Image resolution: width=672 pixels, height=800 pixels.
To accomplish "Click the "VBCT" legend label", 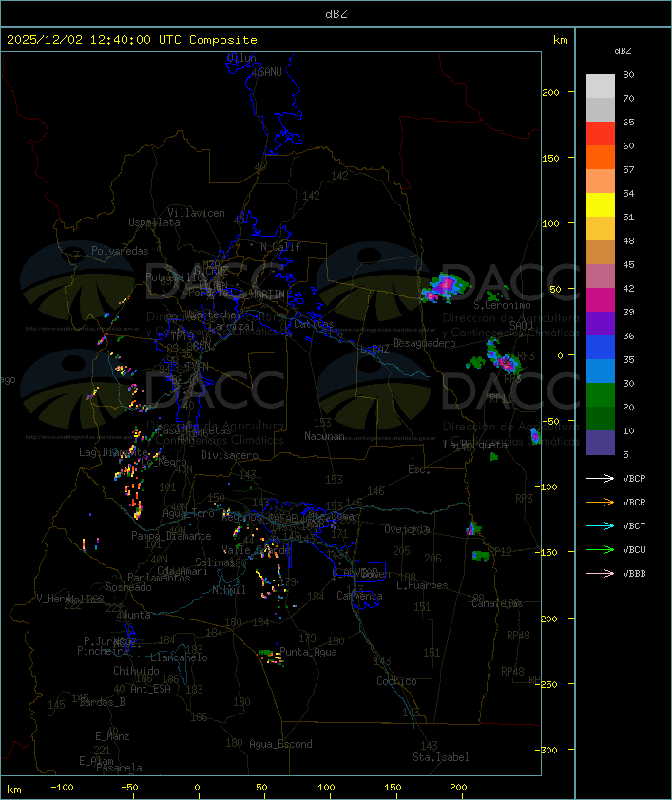I will [x=634, y=526].
